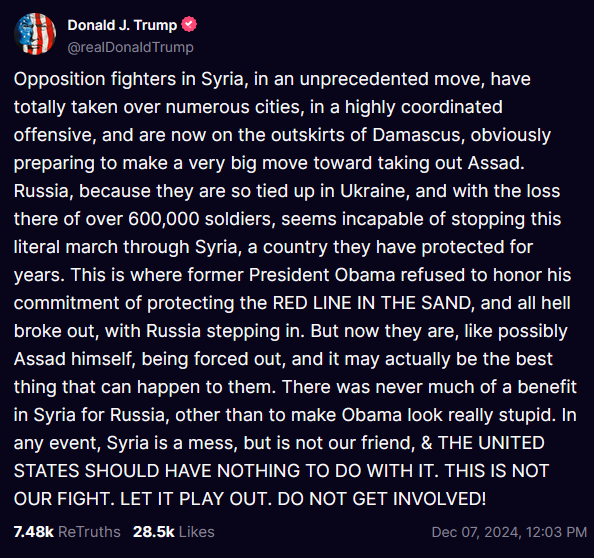Open the Dec 07, 2024 timestamp
The image size is (594, 558).
(509, 532)
